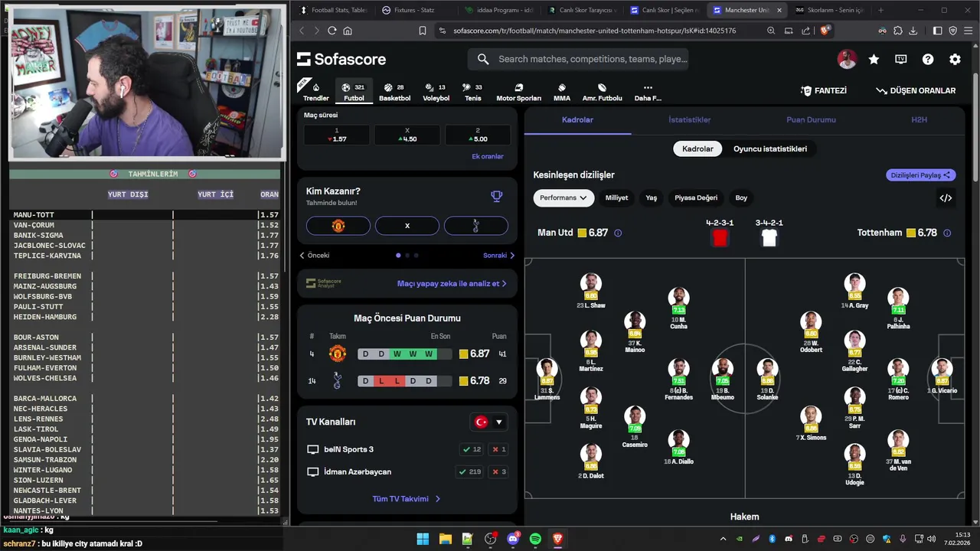Open the TV schedule icon in header

900,59
